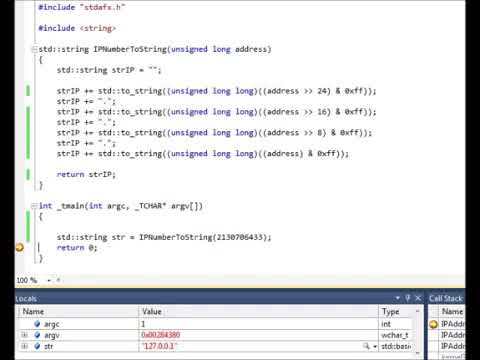Click the Locals scrollbar down arrow
The height and width of the screenshot is (360, 480).
click(418, 353)
